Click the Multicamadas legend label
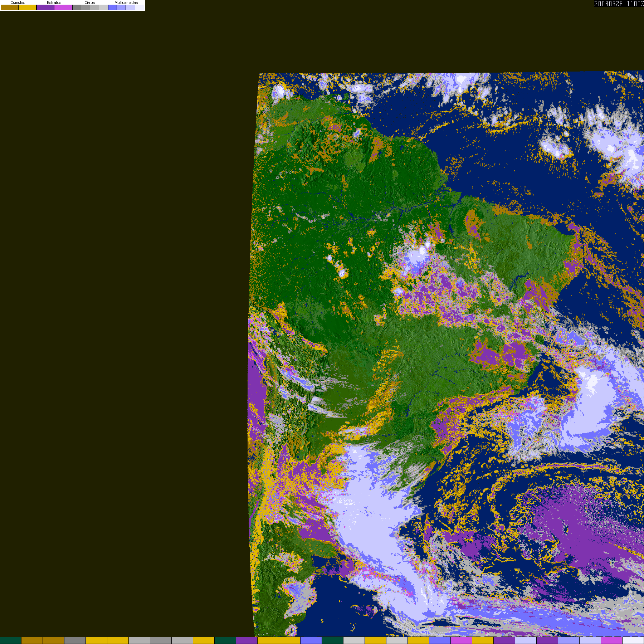Screen dimensions: 644x644 pyautogui.click(x=126, y=3)
